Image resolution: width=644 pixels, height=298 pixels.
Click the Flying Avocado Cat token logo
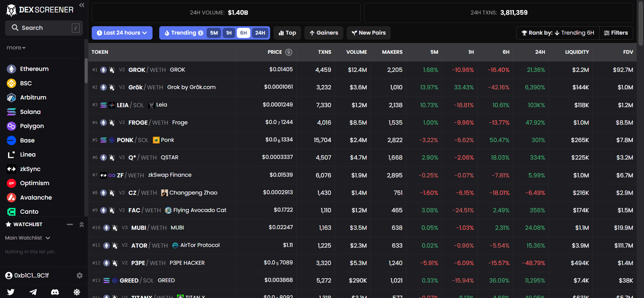click(x=168, y=210)
